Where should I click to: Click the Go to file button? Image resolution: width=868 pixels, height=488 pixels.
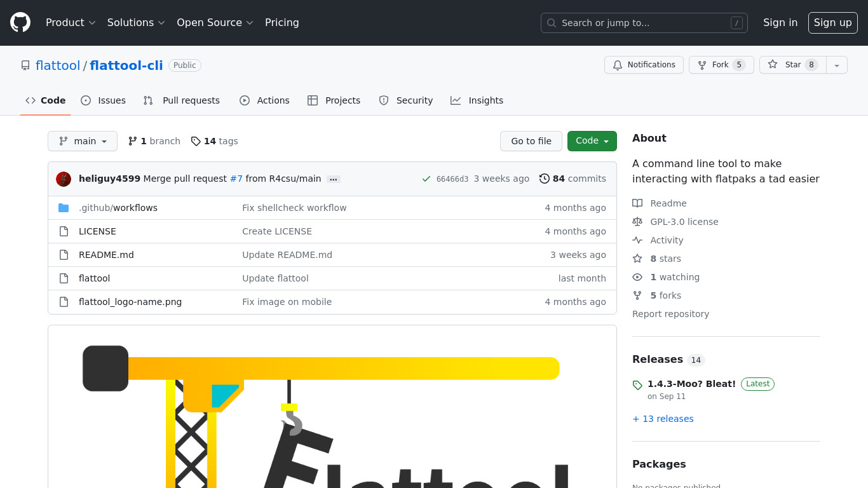click(531, 141)
